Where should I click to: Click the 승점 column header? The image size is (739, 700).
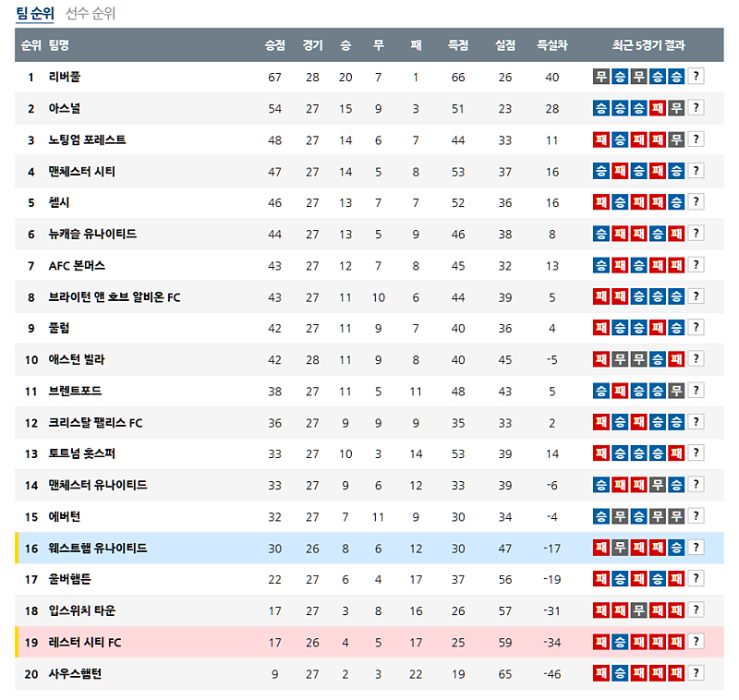[274, 45]
